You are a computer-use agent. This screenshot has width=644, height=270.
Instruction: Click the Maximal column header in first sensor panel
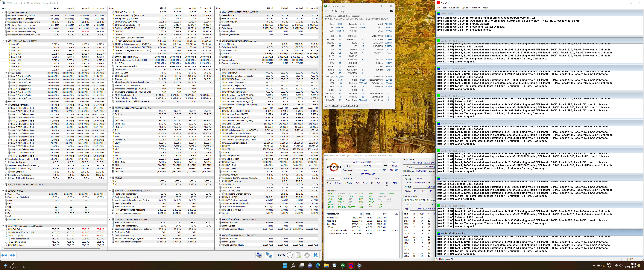83,8
